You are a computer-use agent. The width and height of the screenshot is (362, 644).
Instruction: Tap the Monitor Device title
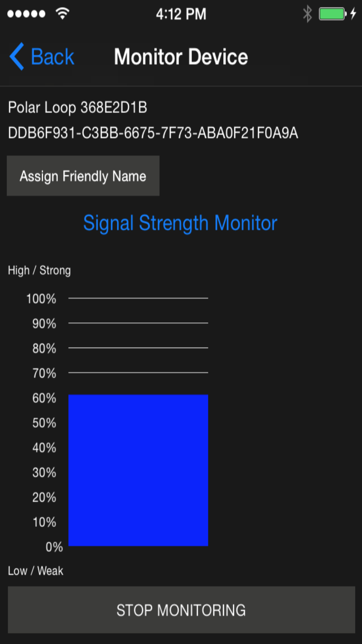point(180,57)
